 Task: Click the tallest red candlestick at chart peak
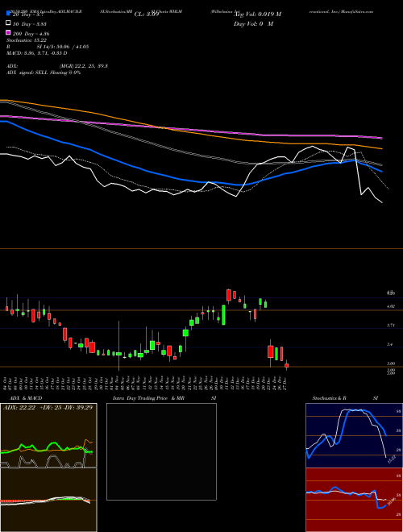(229, 295)
